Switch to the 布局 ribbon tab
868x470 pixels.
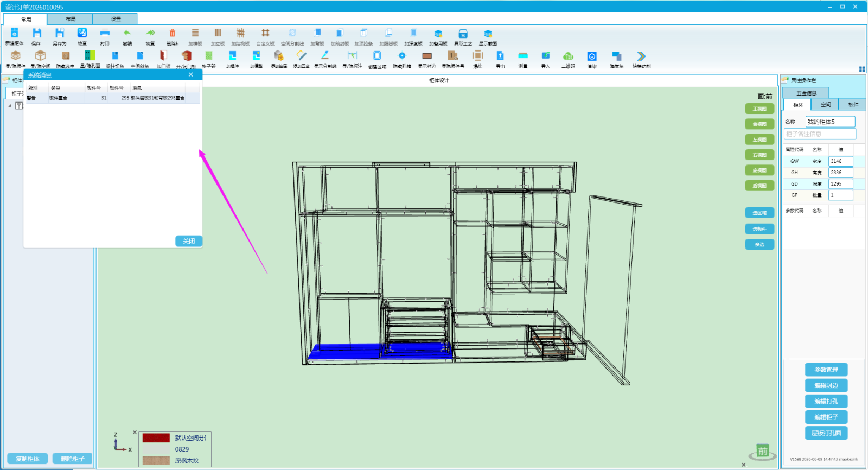(70, 19)
